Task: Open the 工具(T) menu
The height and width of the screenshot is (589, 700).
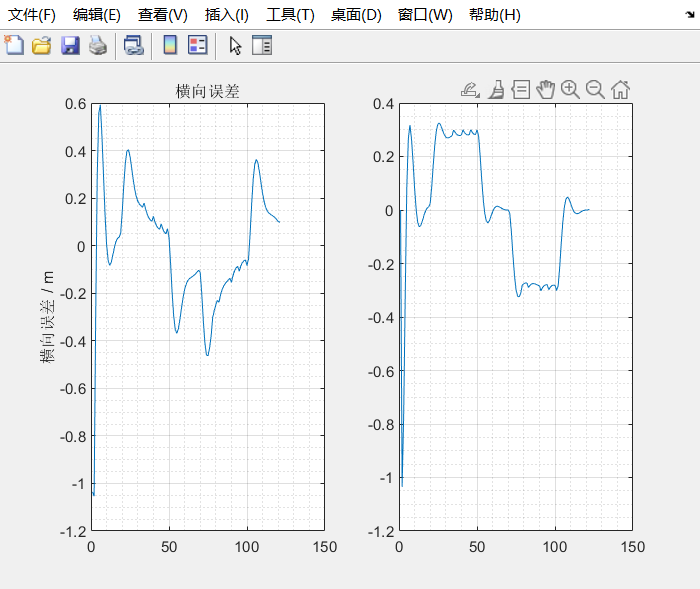Action: [x=290, y=15]
